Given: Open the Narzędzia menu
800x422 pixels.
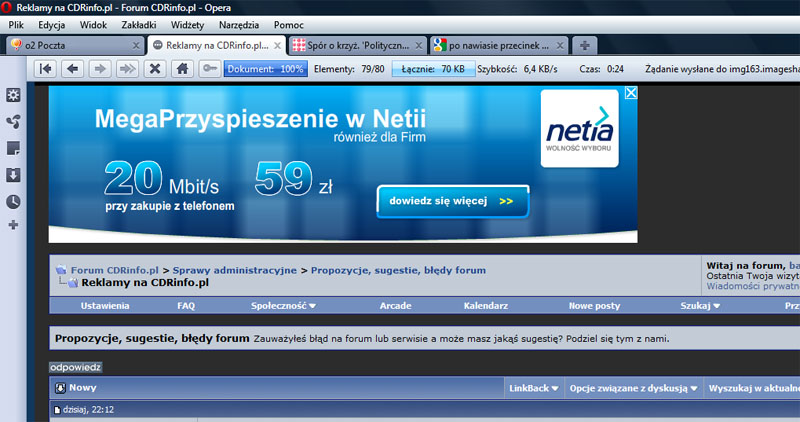Looking at the screenshot, I should [239, 24].
